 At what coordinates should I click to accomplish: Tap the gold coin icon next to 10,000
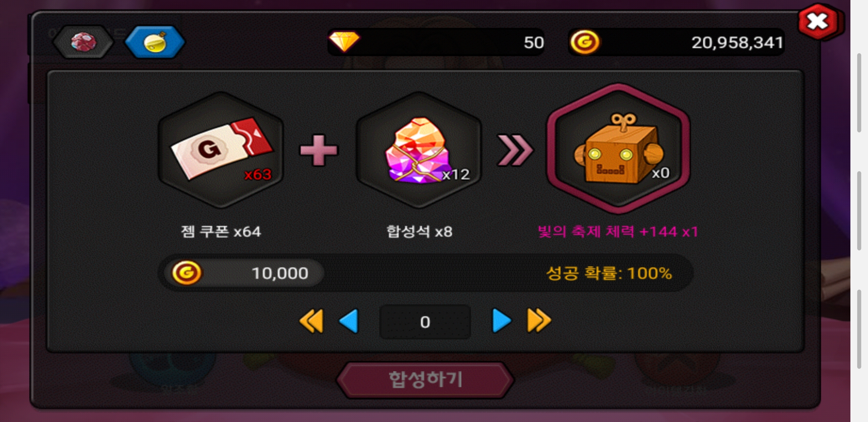pyautogui.click(x=187, y=273)
